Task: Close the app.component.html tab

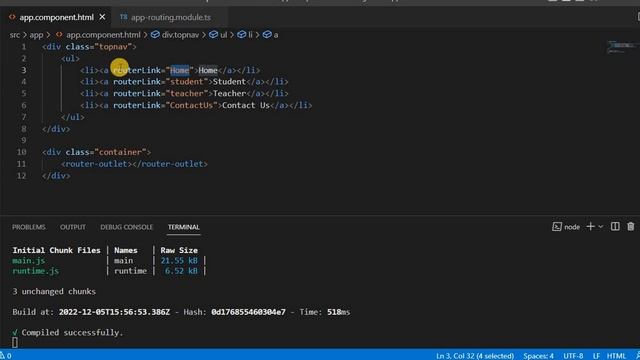Action: [102, 17]
